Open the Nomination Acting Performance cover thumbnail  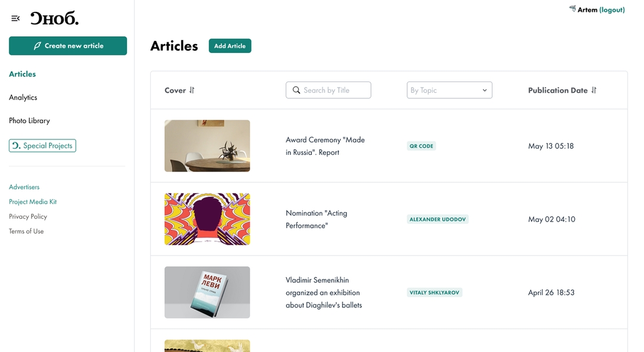pyautogui.click(x=208, y=219)
